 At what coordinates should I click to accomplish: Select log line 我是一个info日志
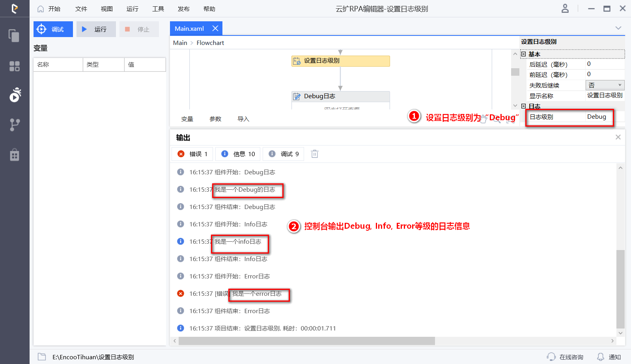pos(238,242)
